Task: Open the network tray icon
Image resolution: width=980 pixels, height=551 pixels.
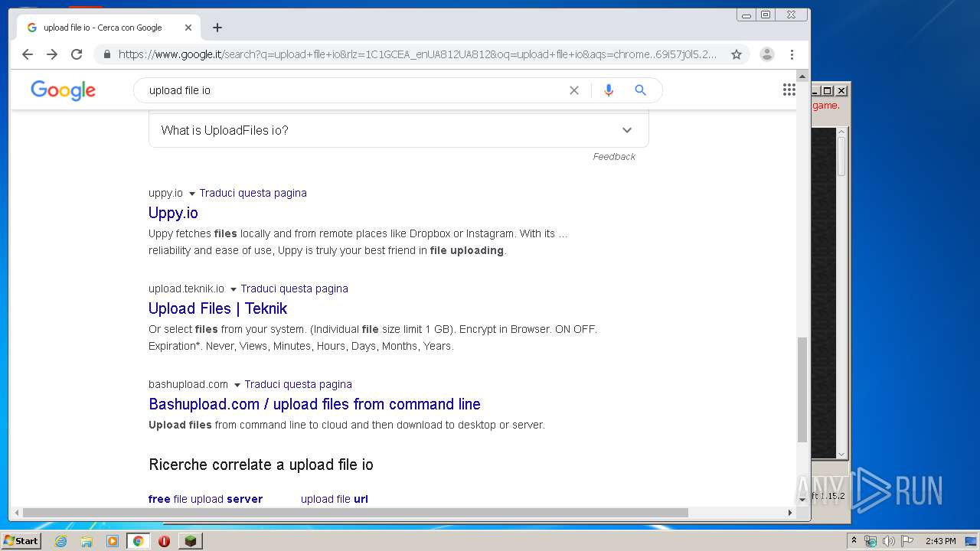Action: 871,541
